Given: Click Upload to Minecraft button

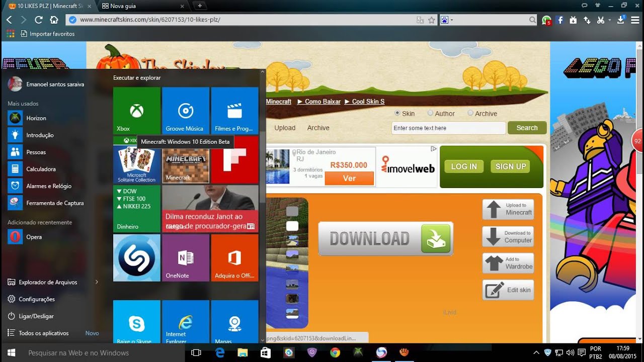Looking at the screenshot, I should [508, 209].
